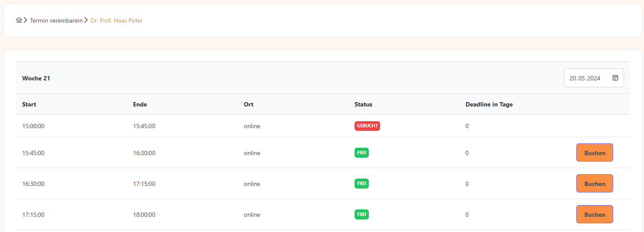This screenshot has height=232, width=644.
Task: Click the FREI badge for 15:45 slot
Action: click(361, 153)
